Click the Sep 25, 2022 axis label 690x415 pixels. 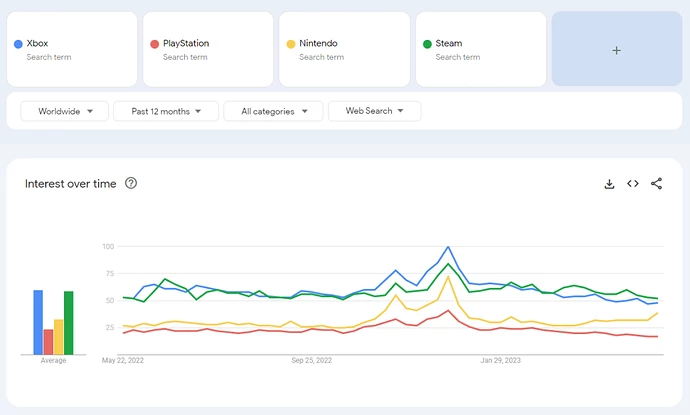[312, 360]
